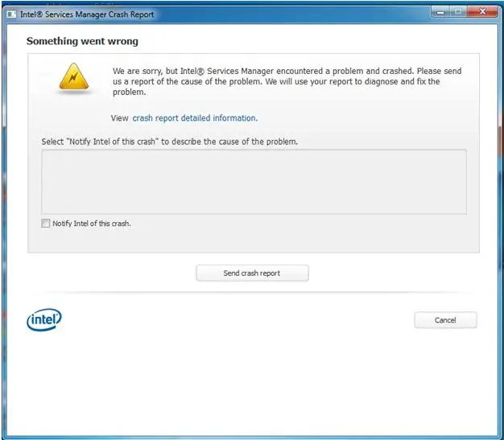Click the separator line below Send button
504x440 pixels.
[252, 293]
